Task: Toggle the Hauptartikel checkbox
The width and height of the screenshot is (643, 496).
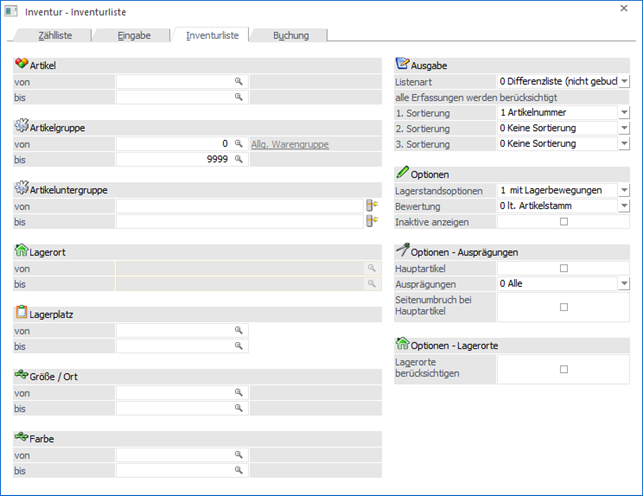Action: pyautogui.click(x=564, y=268)
